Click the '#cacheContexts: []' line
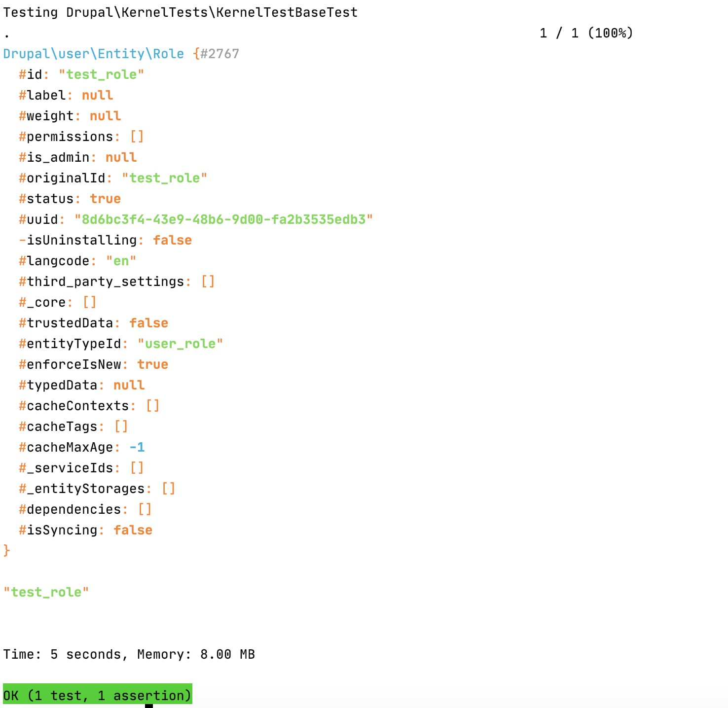 pos(89,406)
